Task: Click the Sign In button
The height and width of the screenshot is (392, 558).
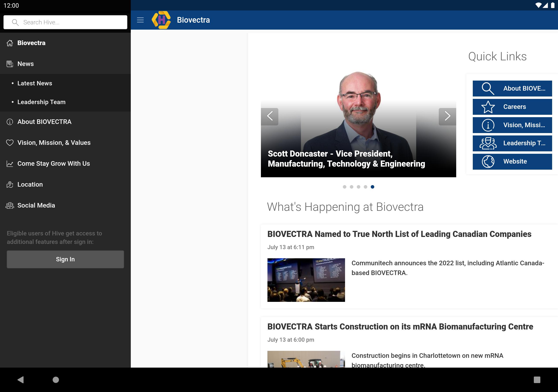Action: [x=65, y=259]
